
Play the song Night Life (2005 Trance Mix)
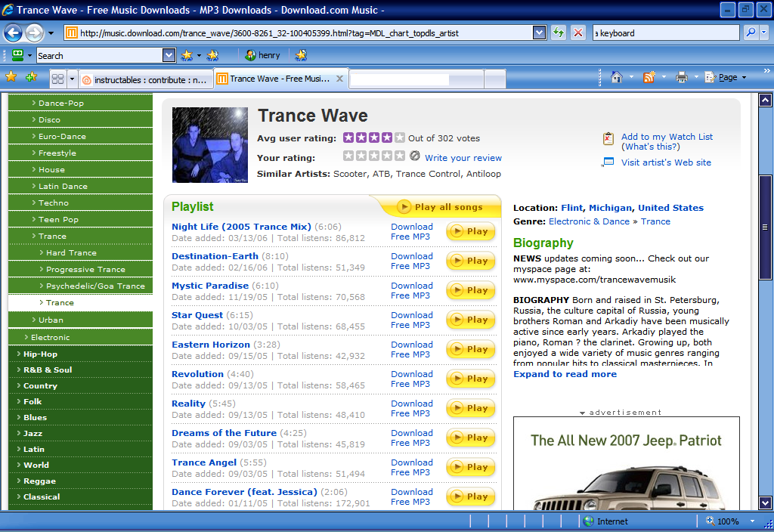point(470,231)
